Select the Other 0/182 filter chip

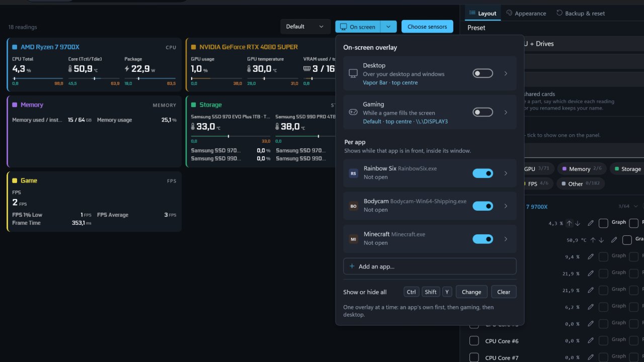click(580, 184)
